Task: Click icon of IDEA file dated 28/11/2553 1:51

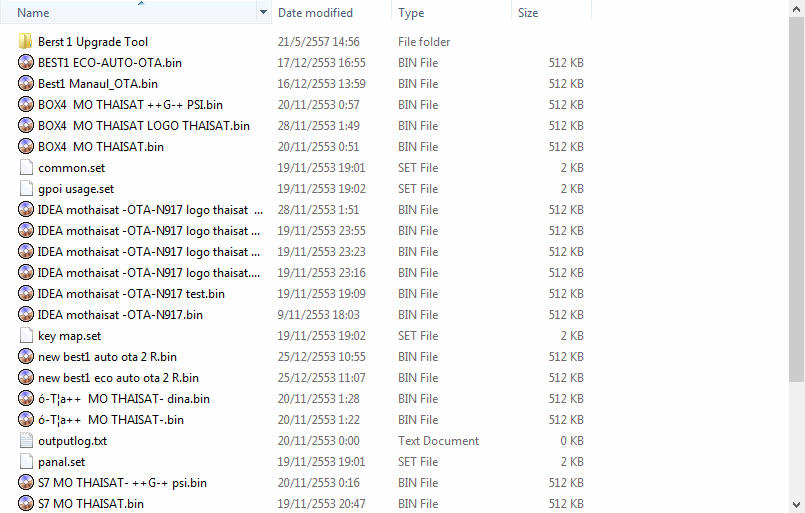Action: tap(26, 210)
